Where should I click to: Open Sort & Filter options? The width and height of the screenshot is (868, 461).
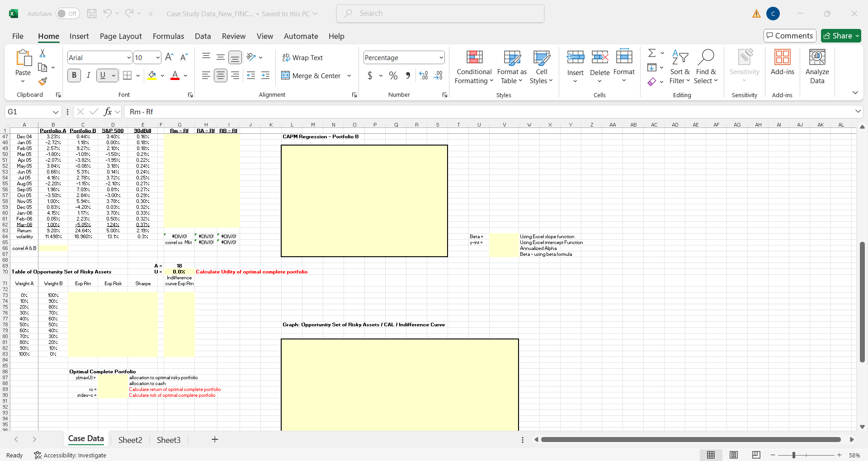tap(680, 67)
